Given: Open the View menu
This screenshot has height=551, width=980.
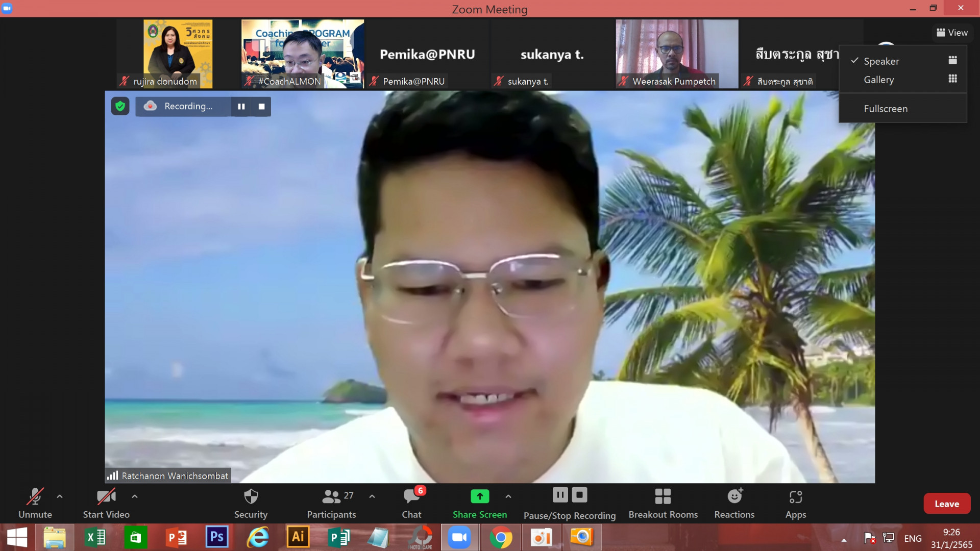Looking at the screenshot, I should tap(952, 33).
